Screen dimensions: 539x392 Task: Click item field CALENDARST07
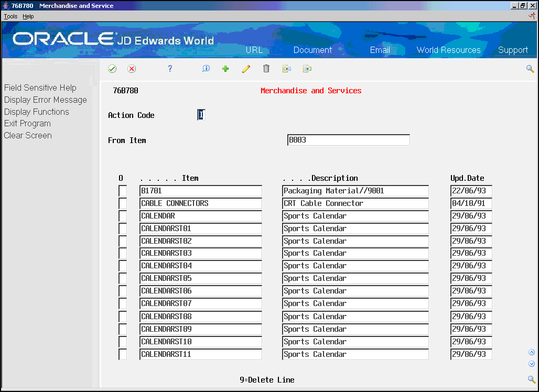(201, 304)
